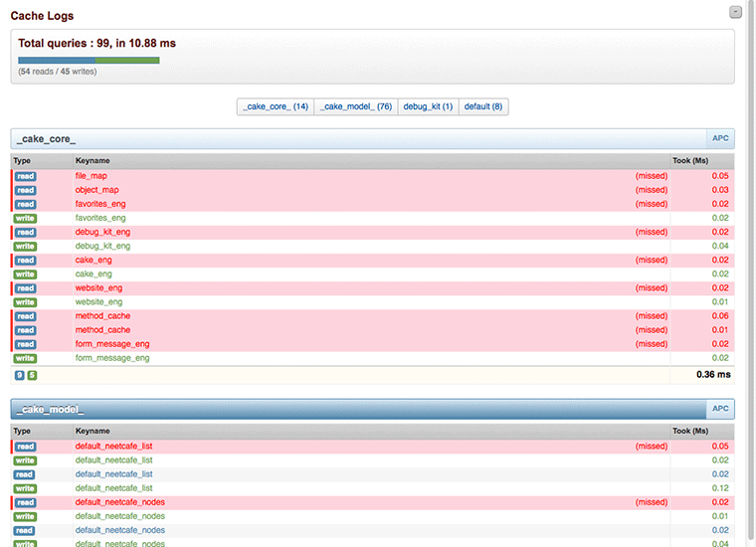Click read badge on default_neetcafe_nodes 0.02 hit row
The height and width of the screenshot is (547, 756).
24,531
